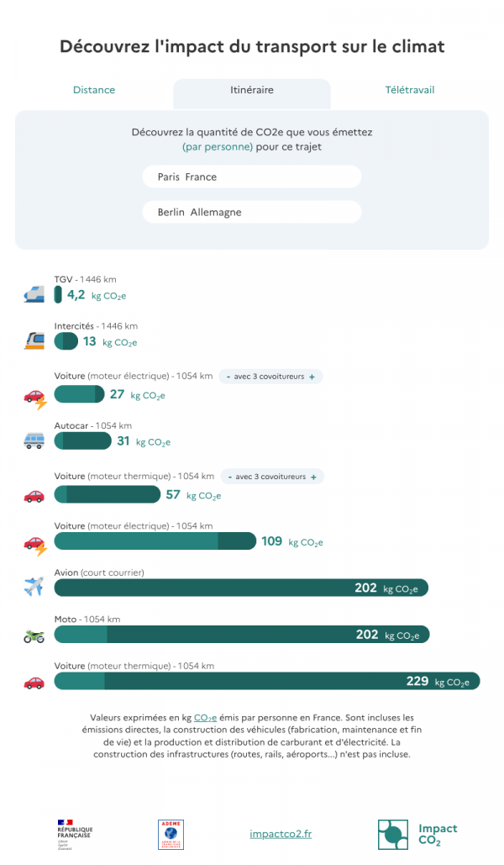The height and width of the screenshot is (865, 504).
Task: Switch to the Distance tab
Action: [x=94, y=90]
